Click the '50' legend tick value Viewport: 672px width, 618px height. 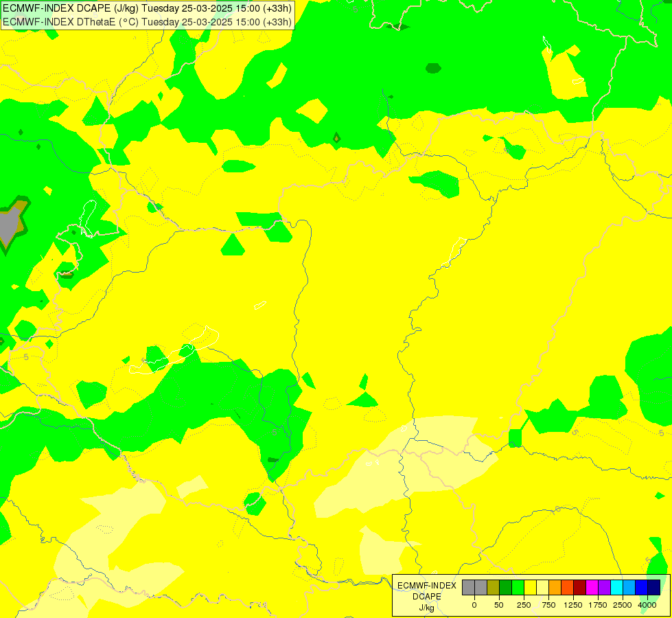pos(499,605)
